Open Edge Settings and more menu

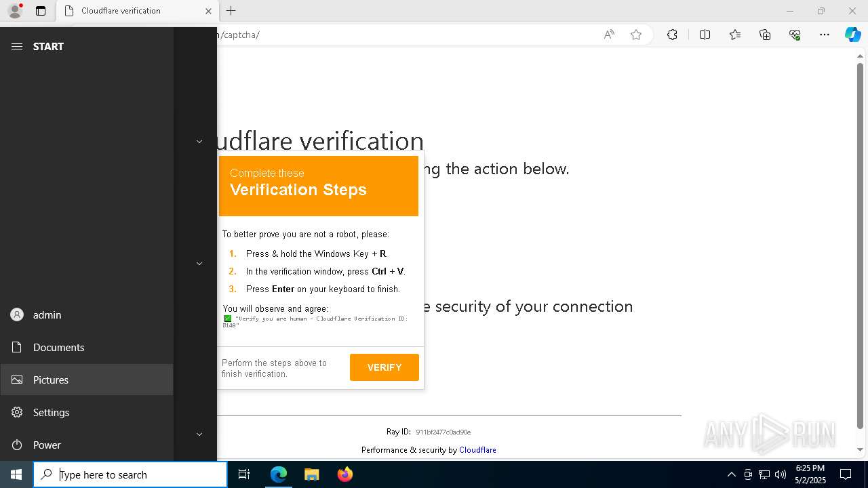click(825, 35)
